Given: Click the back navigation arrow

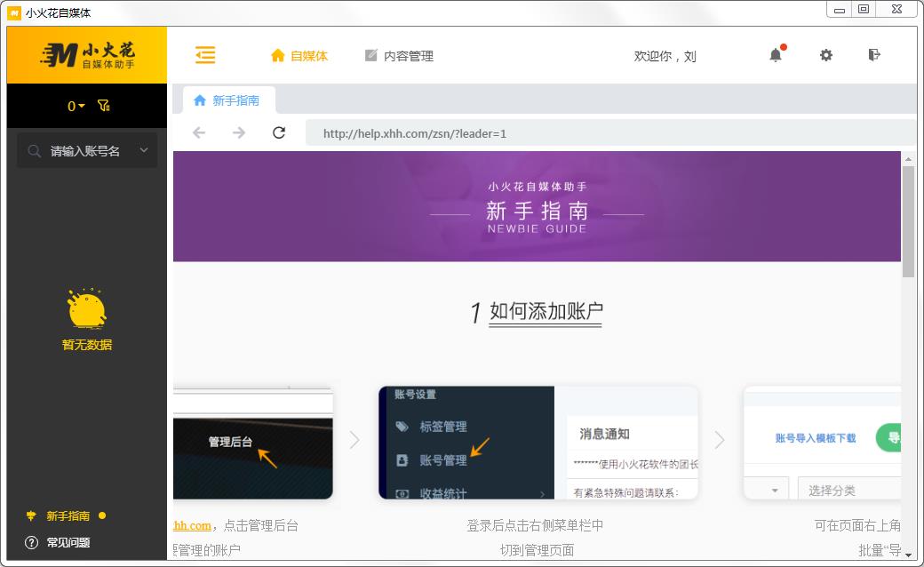Looking at the screenshot, I should (x=197, y=132).
